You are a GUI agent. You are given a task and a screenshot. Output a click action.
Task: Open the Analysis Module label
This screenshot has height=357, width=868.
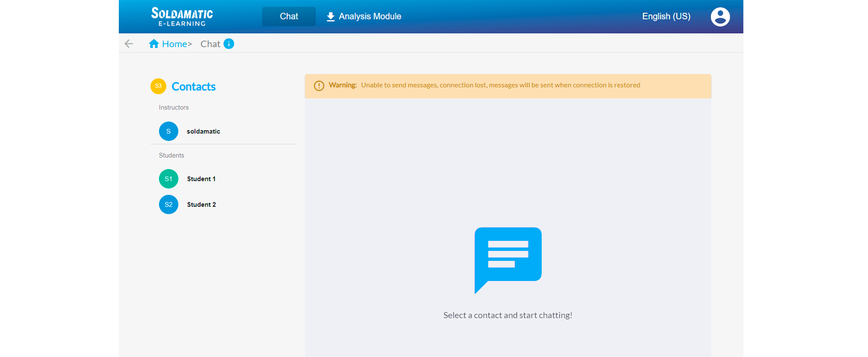point(370,16)
